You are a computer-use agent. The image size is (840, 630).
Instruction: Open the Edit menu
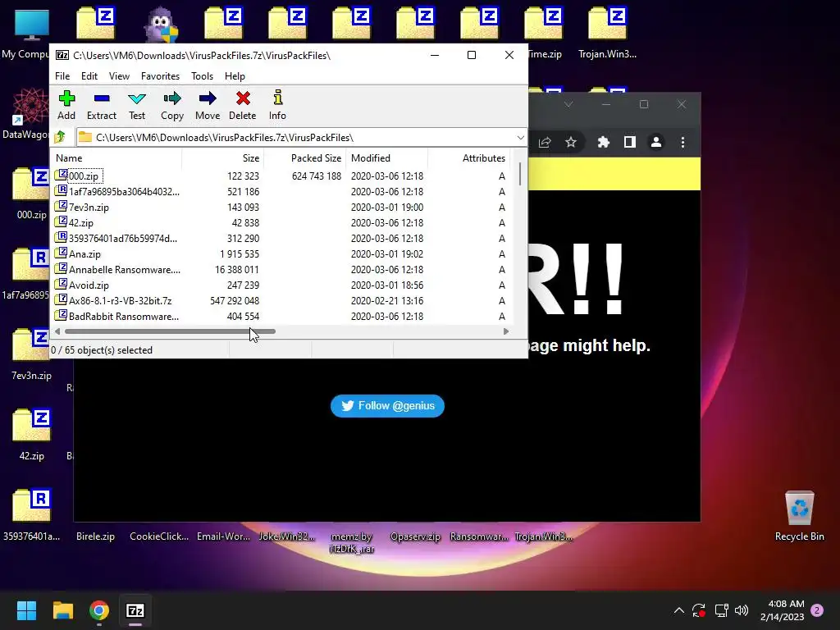[x=89, y=76]
